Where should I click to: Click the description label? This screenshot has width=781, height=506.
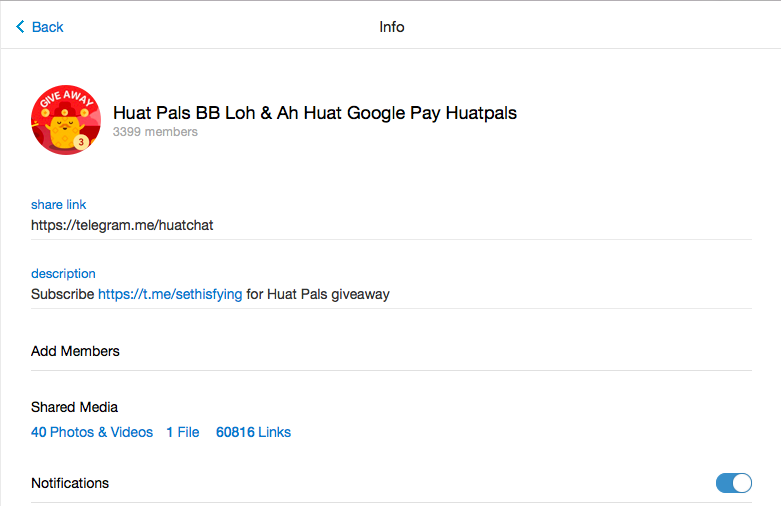pyautogui.click(x=63, y=273)
